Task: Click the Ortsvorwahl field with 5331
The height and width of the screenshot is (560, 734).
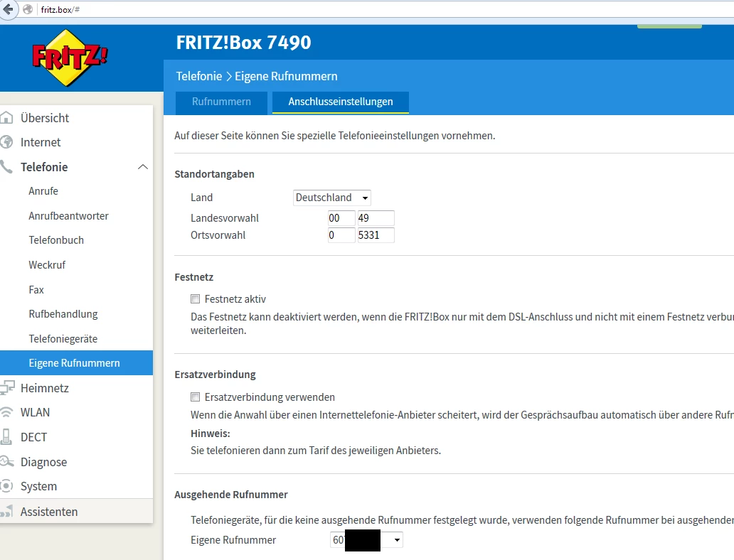Action: (376, 235)
